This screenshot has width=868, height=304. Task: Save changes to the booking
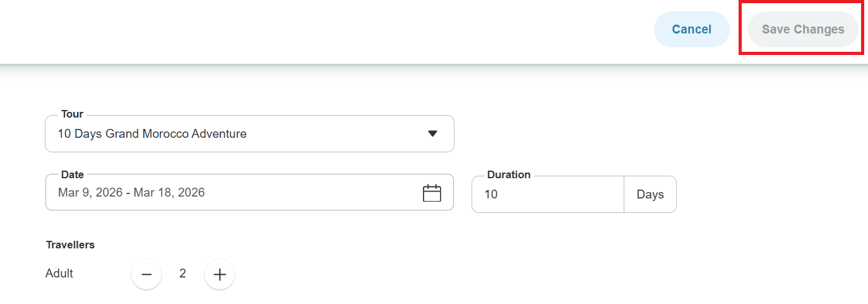[x=802, y=30]
